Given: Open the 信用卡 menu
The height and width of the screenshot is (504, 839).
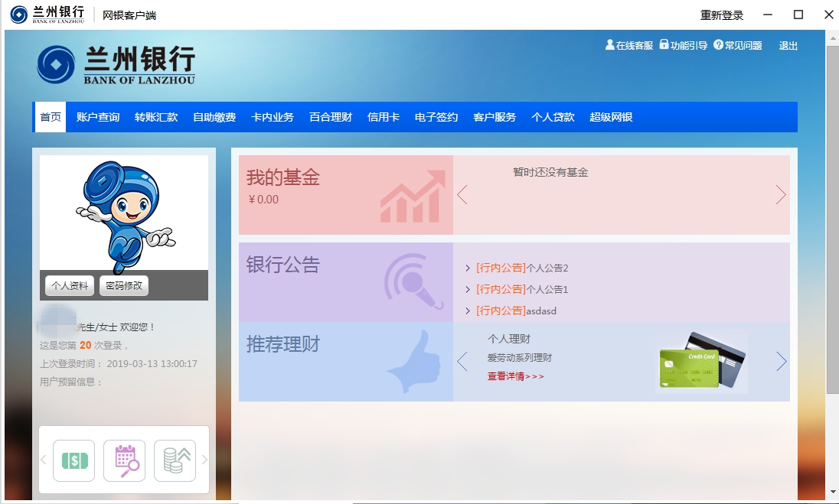Looking at the screenshot, I should point(384,117).
